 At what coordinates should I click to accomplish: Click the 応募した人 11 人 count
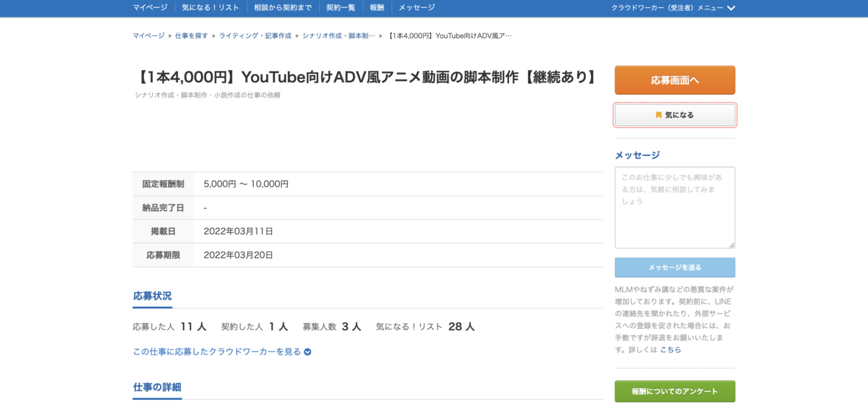(169, 327)
